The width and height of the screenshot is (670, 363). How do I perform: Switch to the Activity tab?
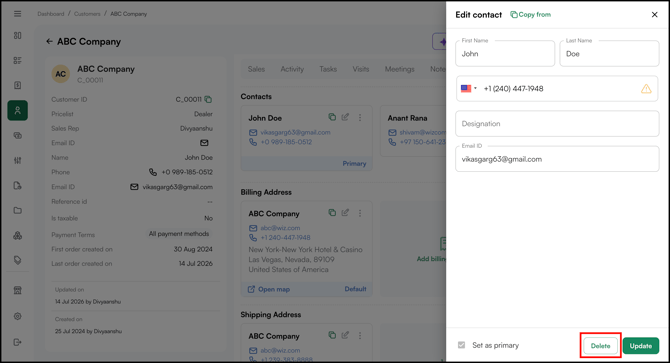coord(292,69)
